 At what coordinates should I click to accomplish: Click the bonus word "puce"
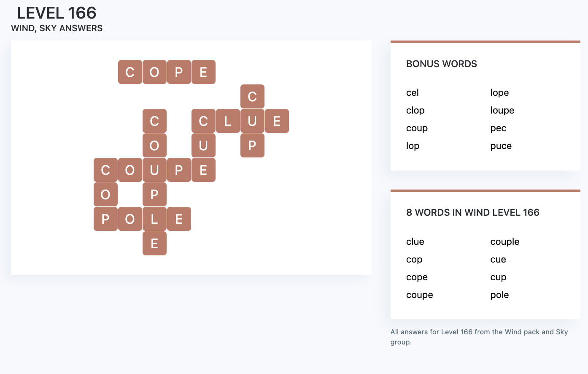tap(501, 146)
